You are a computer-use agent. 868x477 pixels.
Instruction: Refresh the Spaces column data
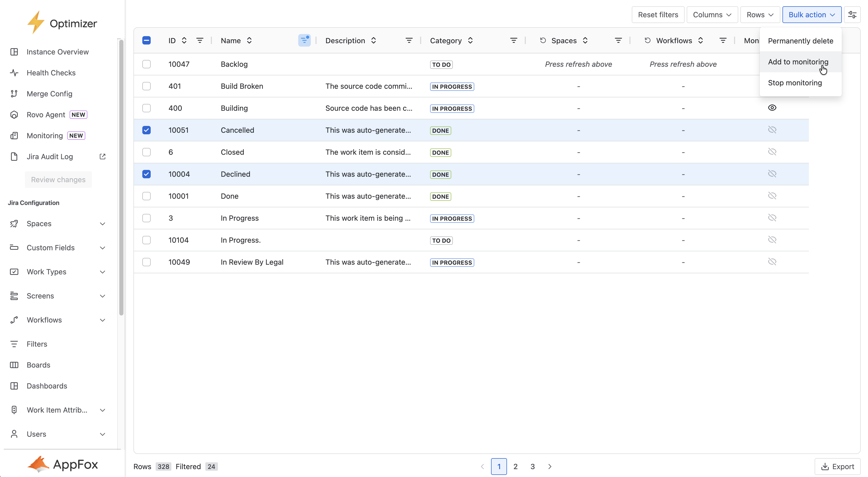(x=543, y=41)
